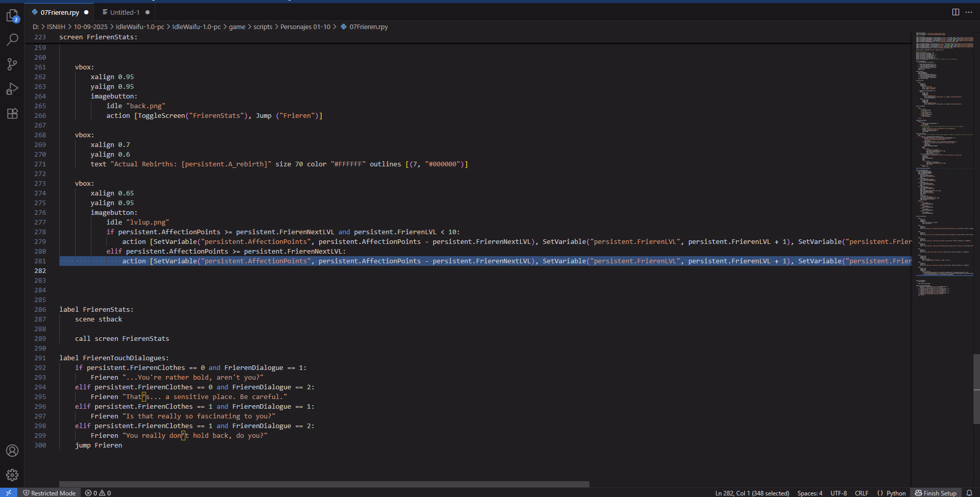Select the 07Frieren.rpy tab
The height and width of the screenshot is (497, 980).
[60, 12]
